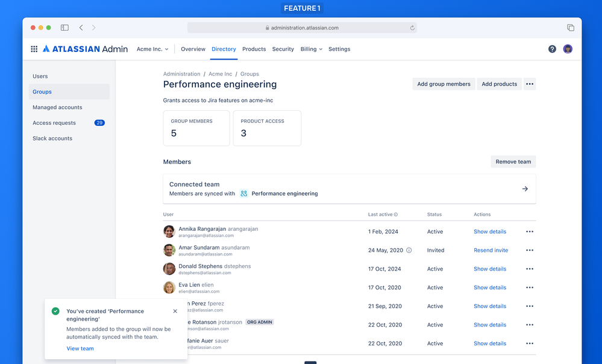Screen dimensions: 602x364
Task: Click the browser address bar
Action: (x=302, y=28)
